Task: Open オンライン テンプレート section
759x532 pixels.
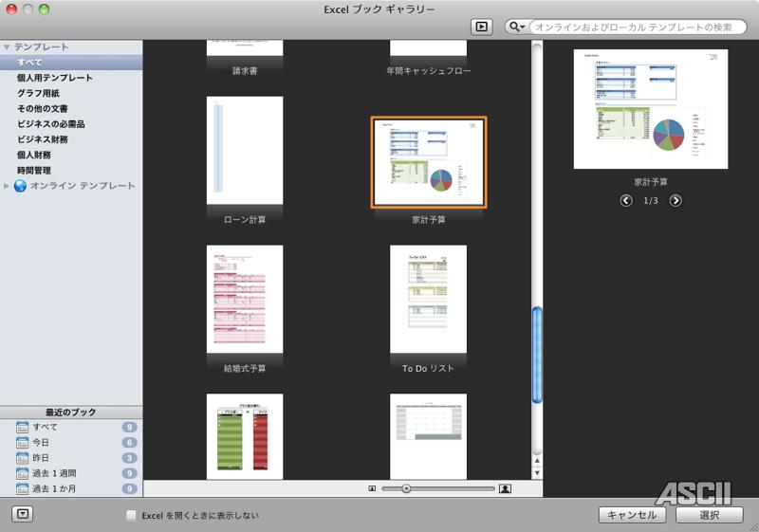Action: pos(83,186)
